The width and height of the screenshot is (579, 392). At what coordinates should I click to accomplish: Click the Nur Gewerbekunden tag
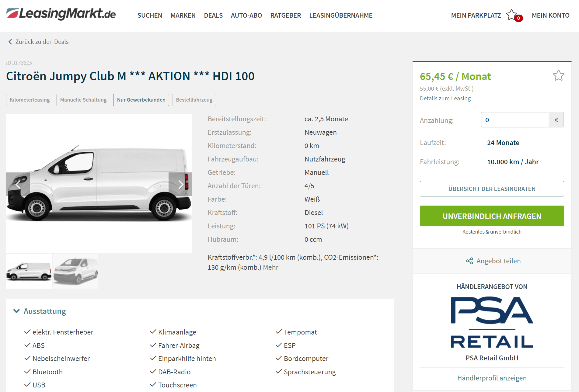click(141, 100)
